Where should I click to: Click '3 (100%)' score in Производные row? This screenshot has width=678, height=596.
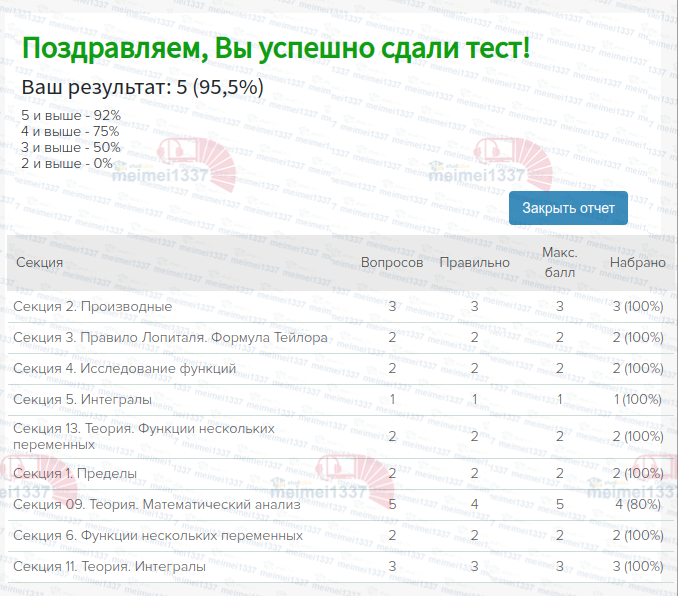click(x=638, y=307)
